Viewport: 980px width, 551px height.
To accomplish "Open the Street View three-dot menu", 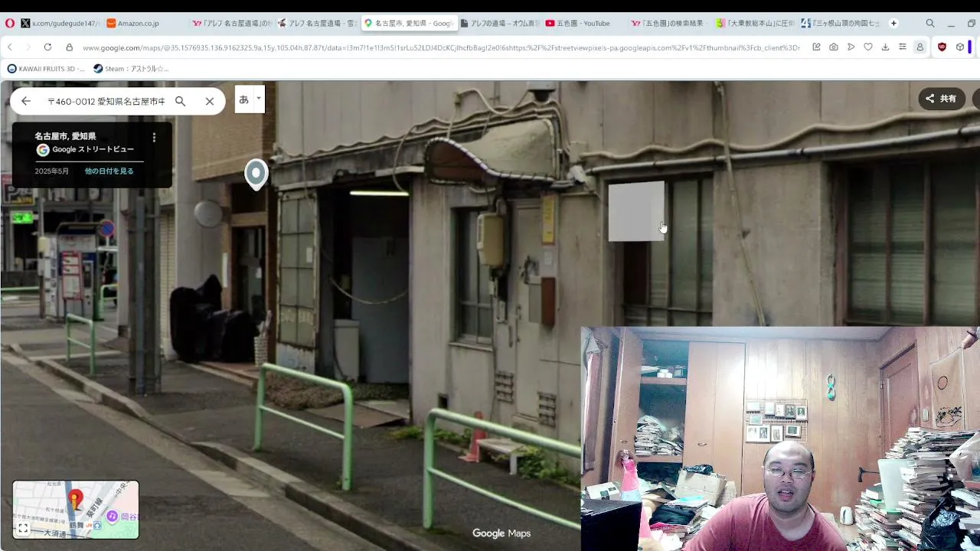I will 154,138.
